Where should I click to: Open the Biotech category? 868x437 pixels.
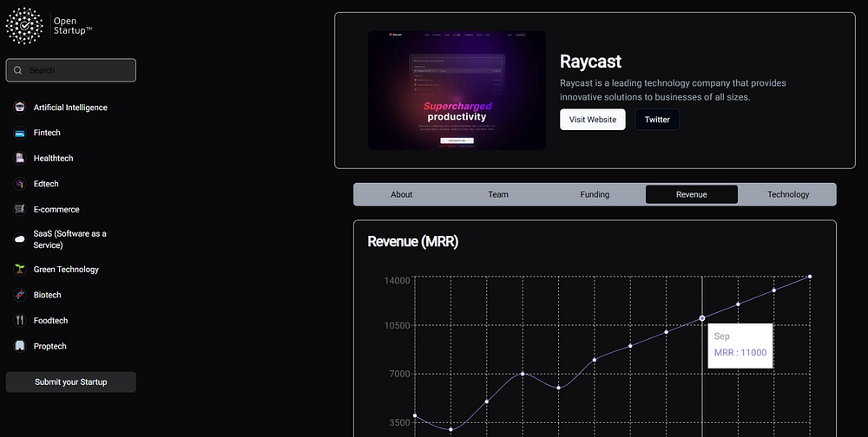click(47, 295)
